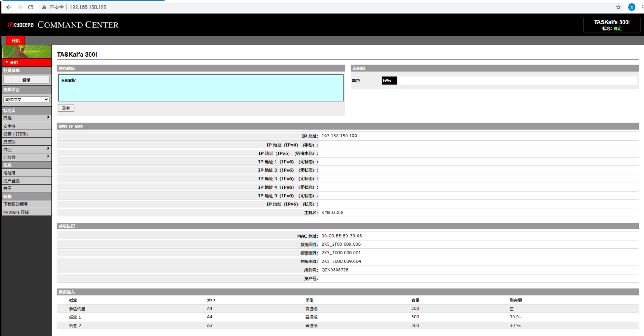
Task: Select panel firmware 2K5_7000.009.004
Action: pos(341,262)
